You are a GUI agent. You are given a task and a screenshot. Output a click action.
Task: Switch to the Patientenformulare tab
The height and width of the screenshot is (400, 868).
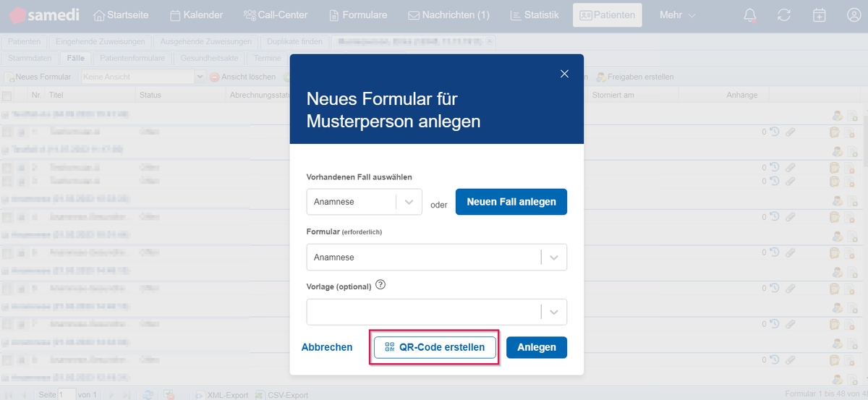pos(132,58)
